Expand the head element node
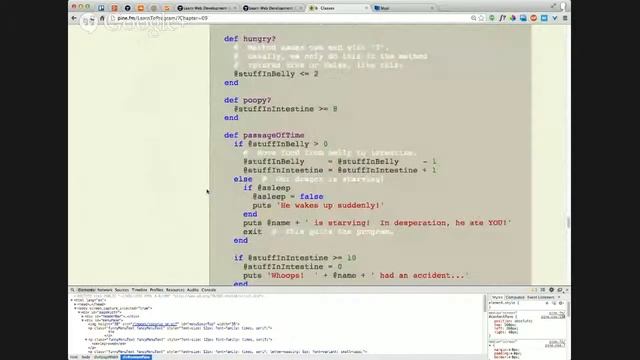The image size is (640, 360). pyautogui.click(x=75, y=304)
